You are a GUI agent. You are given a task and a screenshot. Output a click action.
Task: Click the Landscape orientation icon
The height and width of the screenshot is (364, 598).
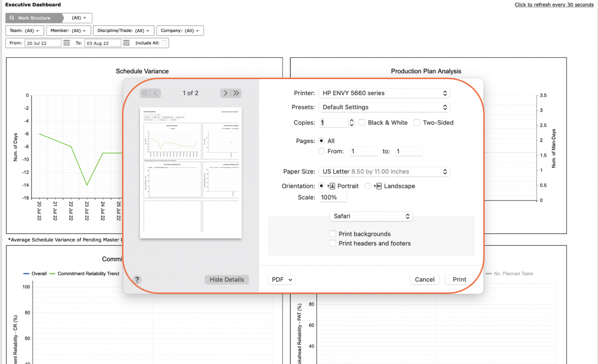[x=378, y=186]
